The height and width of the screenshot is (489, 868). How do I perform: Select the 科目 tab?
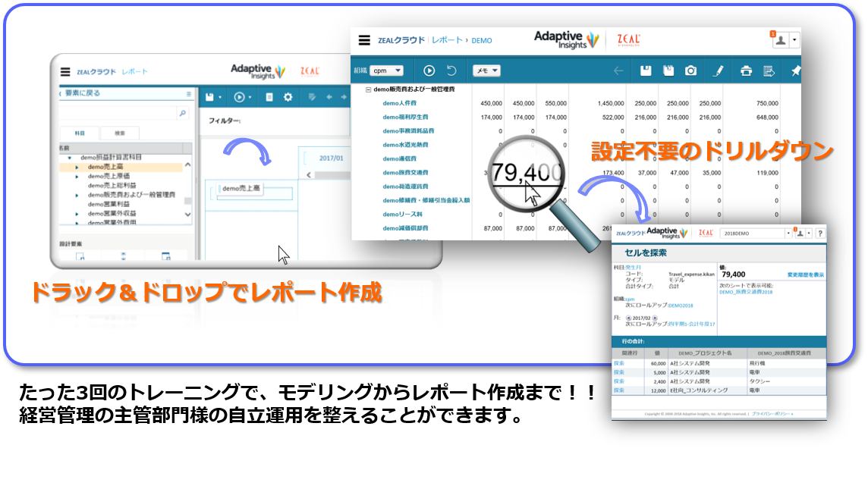point(80,133)
